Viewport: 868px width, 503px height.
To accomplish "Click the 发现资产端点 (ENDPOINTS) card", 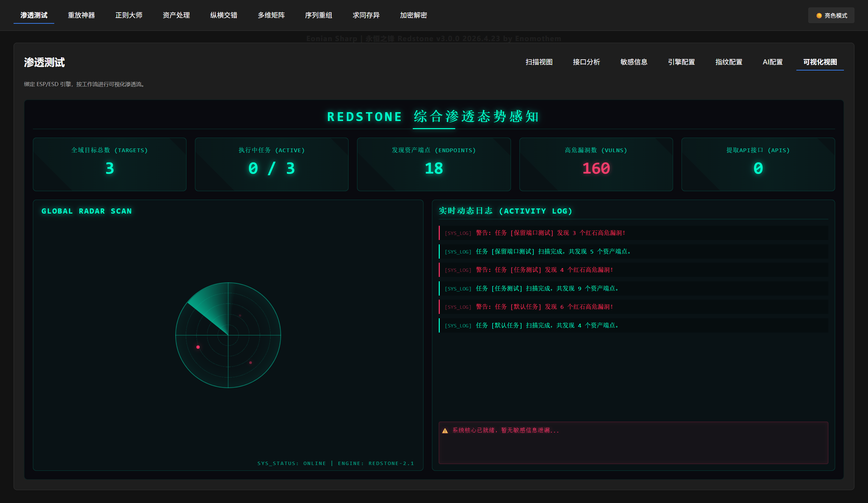I will click(434, 164).
